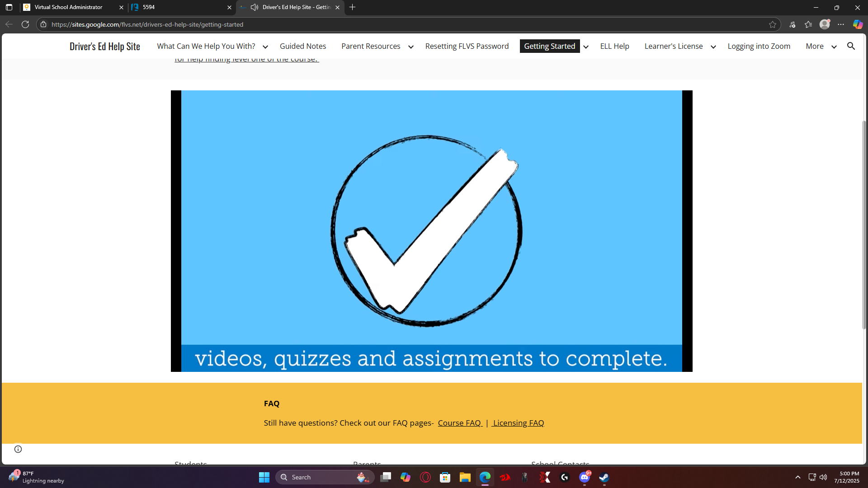Click the checkmark video player
The height and width of the screenshot is (488, 868).
pos(431,231)
